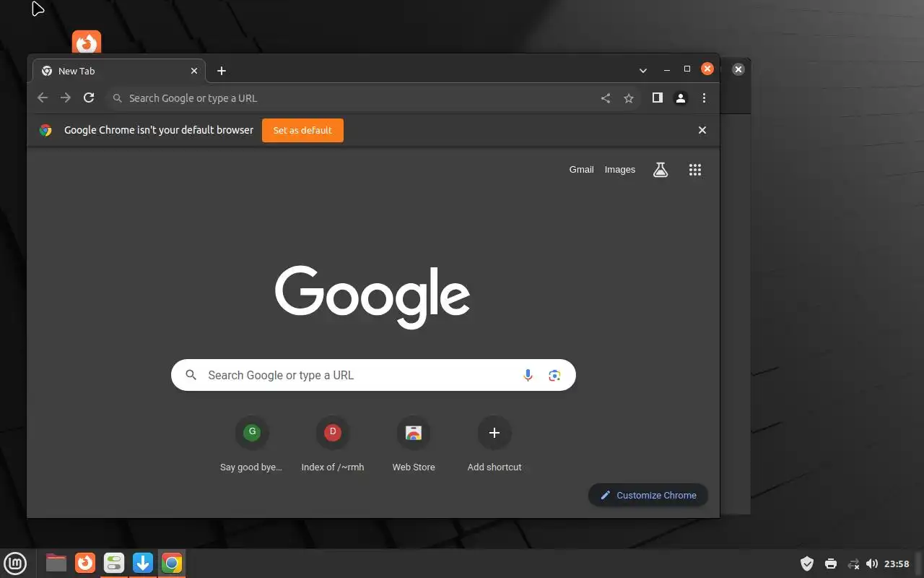Minimize the Chrome window

[666, 70]
